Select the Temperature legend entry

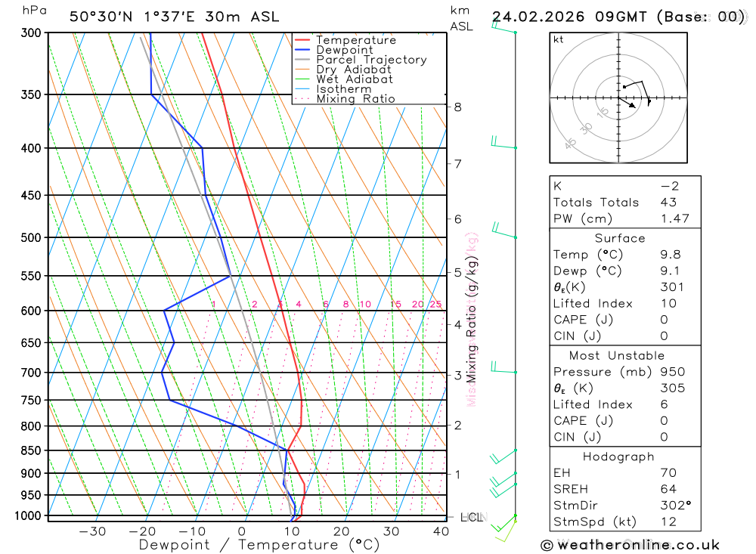tap(345, 40)
